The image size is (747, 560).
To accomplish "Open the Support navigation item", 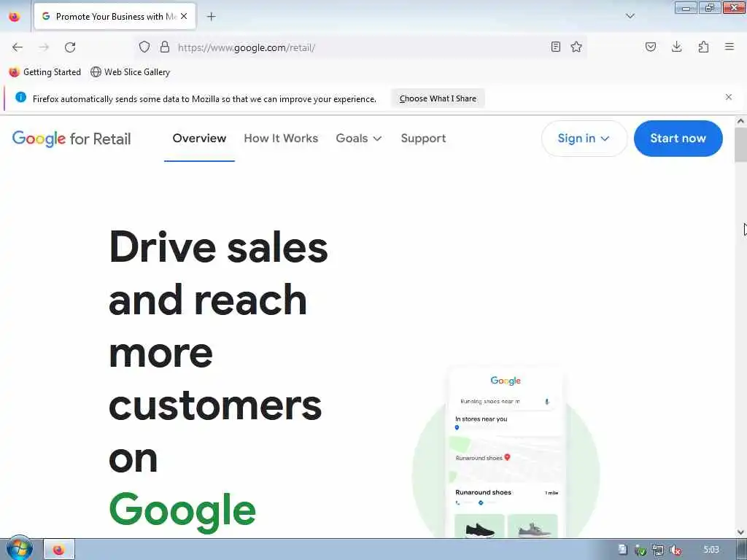I will point(424,138).
